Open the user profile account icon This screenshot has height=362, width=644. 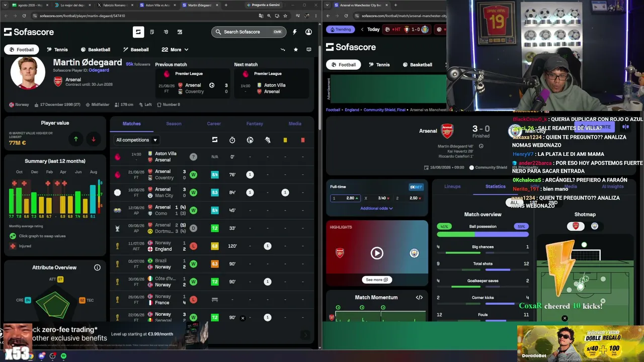point(308,32)
